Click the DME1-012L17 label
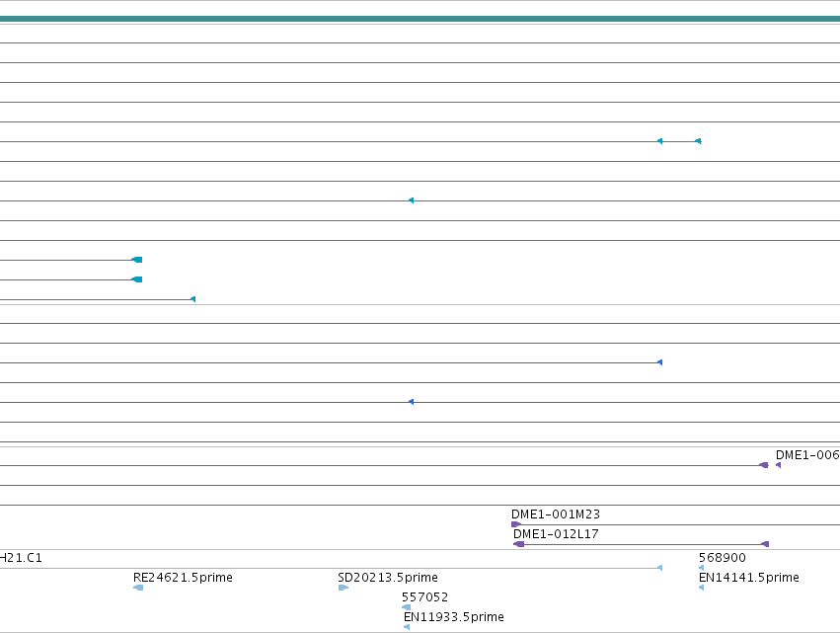This screenshot has height=633, width=840. 556,534
